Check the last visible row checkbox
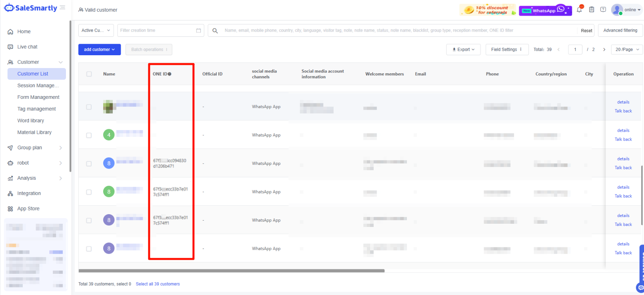The image size is (644, 295). coord(89,249)
